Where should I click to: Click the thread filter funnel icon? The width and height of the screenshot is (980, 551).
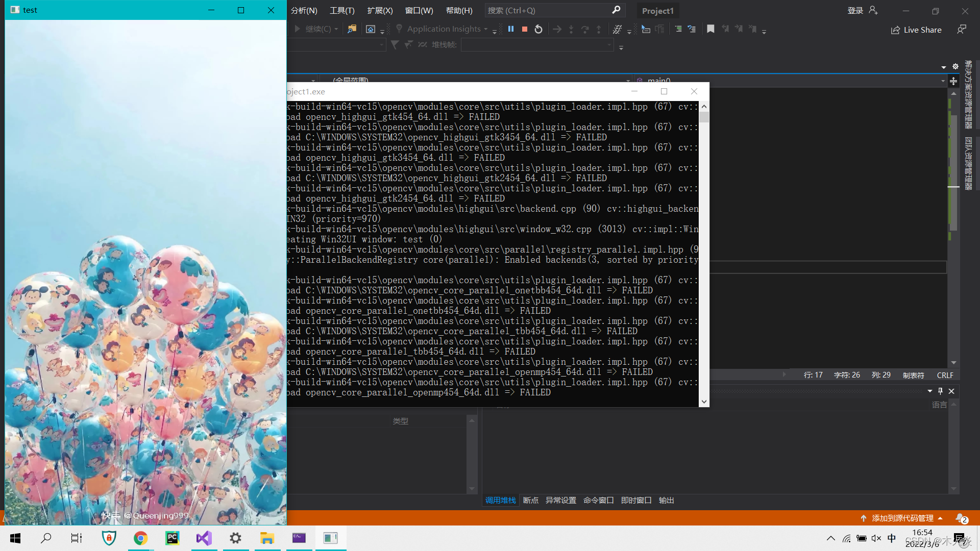pyautogui.click(x=395, y=45)
